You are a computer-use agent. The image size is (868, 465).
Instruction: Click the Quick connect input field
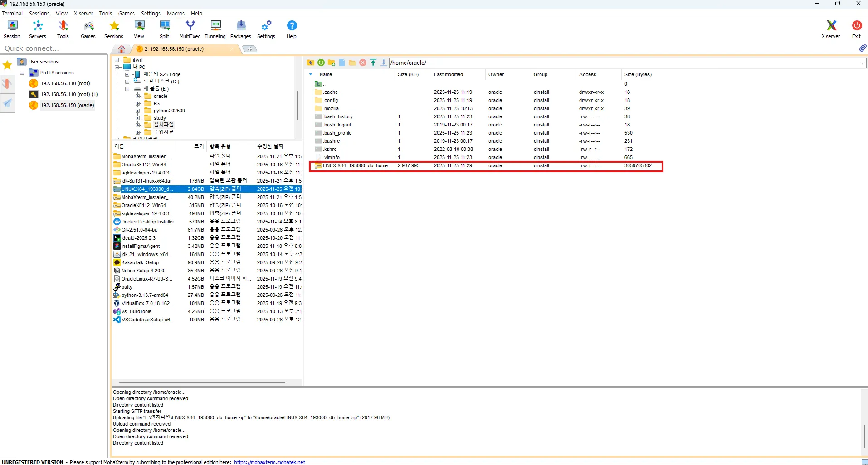54,48
